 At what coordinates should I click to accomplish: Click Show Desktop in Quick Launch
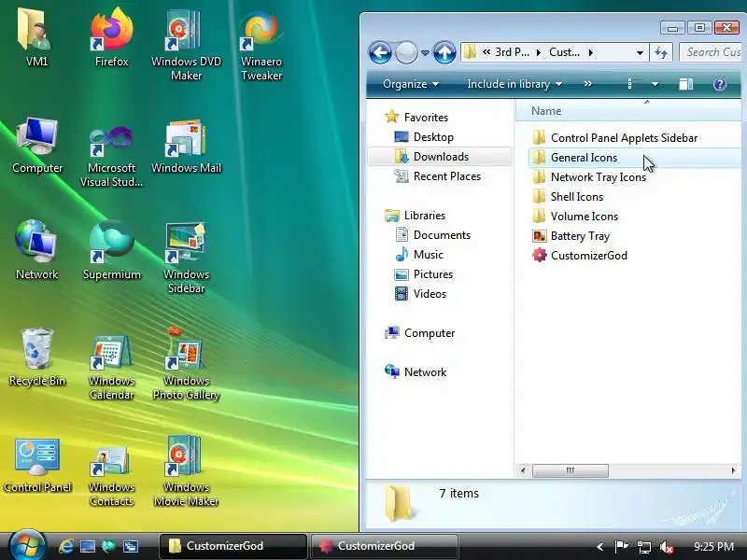[x=88, y=546]
